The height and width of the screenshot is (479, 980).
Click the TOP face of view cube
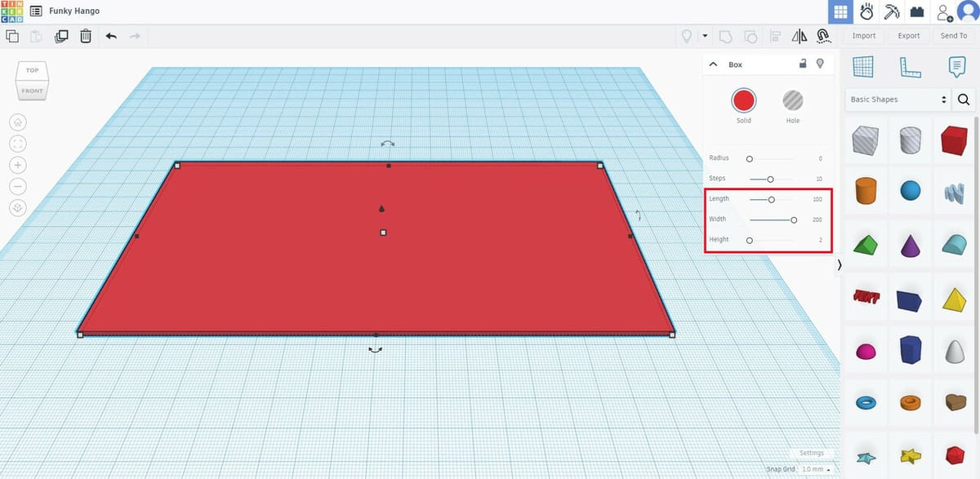point(32,70)
